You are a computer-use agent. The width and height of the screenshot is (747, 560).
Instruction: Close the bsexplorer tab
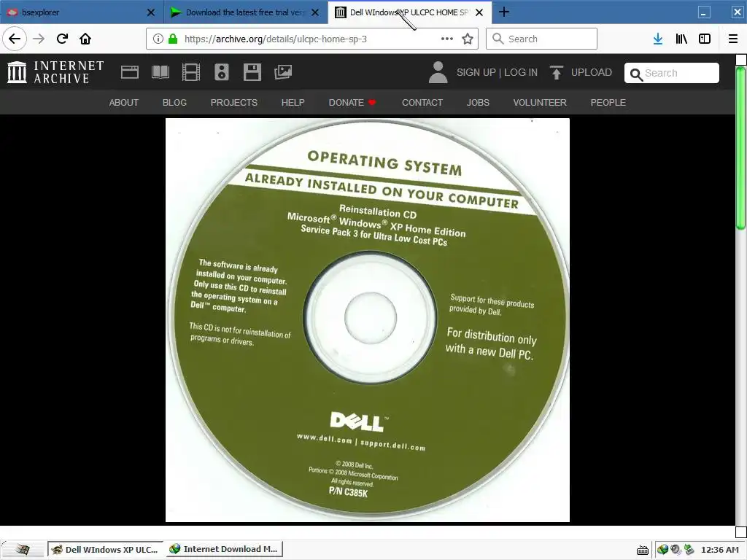(151, 12)
